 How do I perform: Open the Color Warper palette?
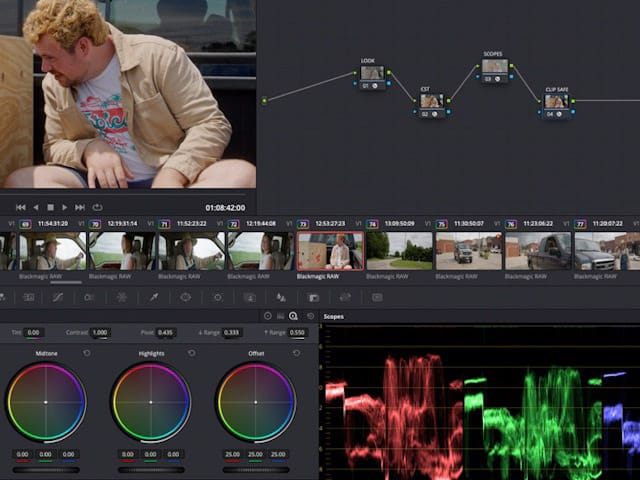(x=122, y=298)
